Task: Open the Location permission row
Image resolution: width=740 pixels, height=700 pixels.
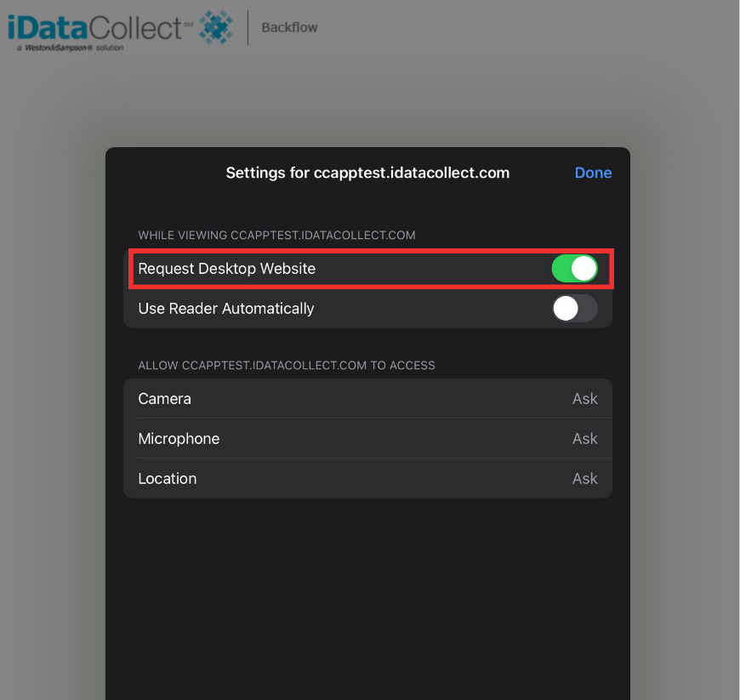Action: pos(367,478)
